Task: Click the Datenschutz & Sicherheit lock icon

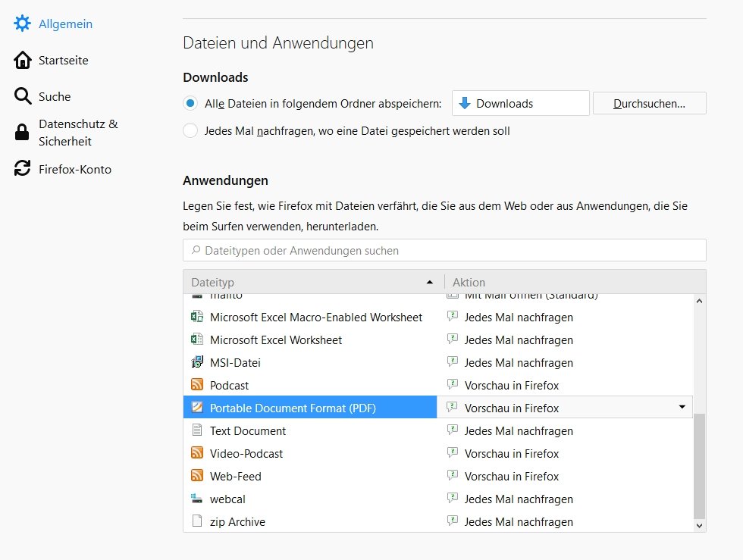Action: coord(23,133)
